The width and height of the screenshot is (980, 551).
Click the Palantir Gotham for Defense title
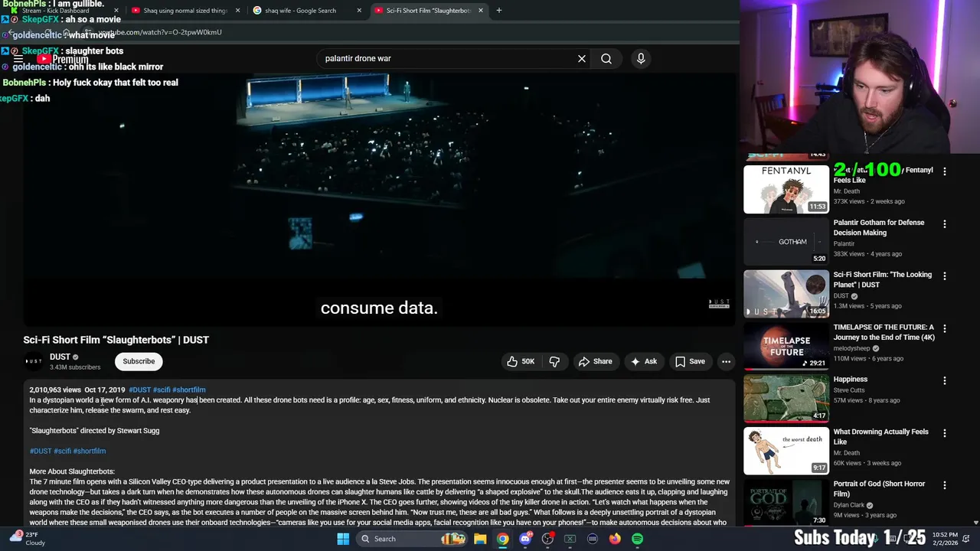(879, 227)
